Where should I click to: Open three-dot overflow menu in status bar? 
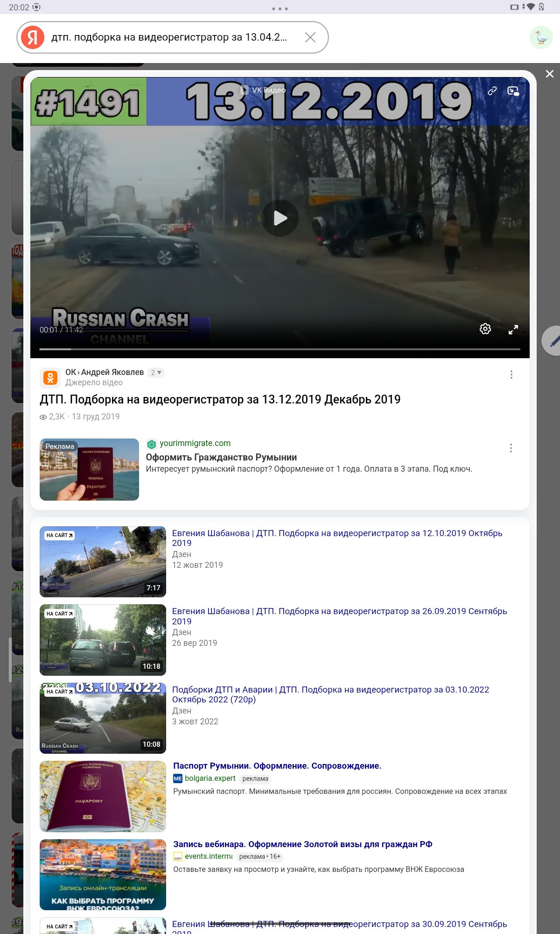pos(280,9)
